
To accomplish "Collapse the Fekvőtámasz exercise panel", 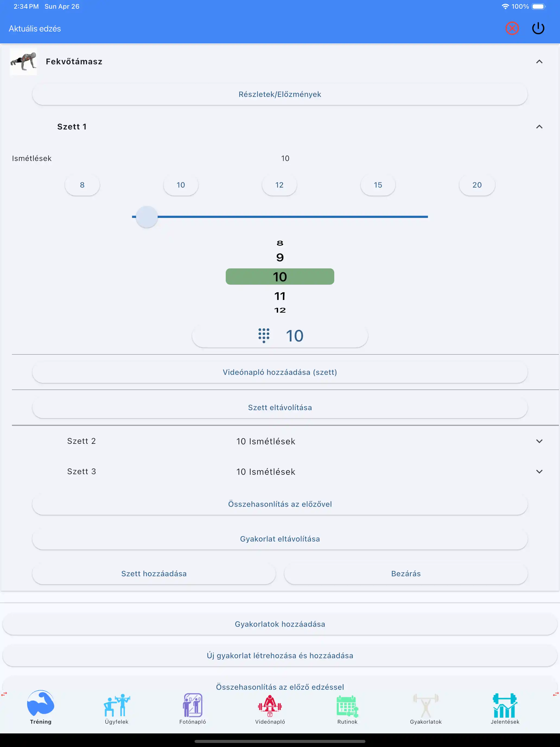I will click(539, 61).
